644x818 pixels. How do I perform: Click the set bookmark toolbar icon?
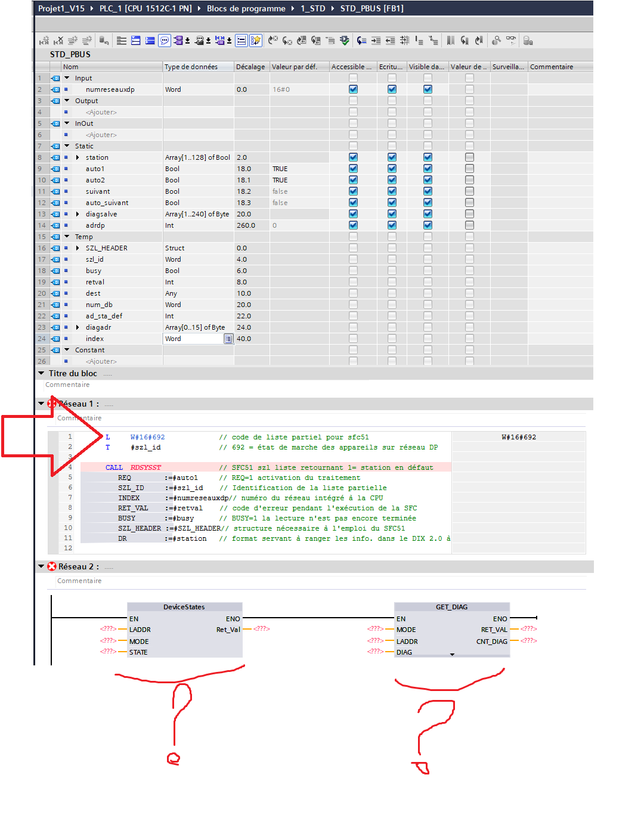click(450, 41)
